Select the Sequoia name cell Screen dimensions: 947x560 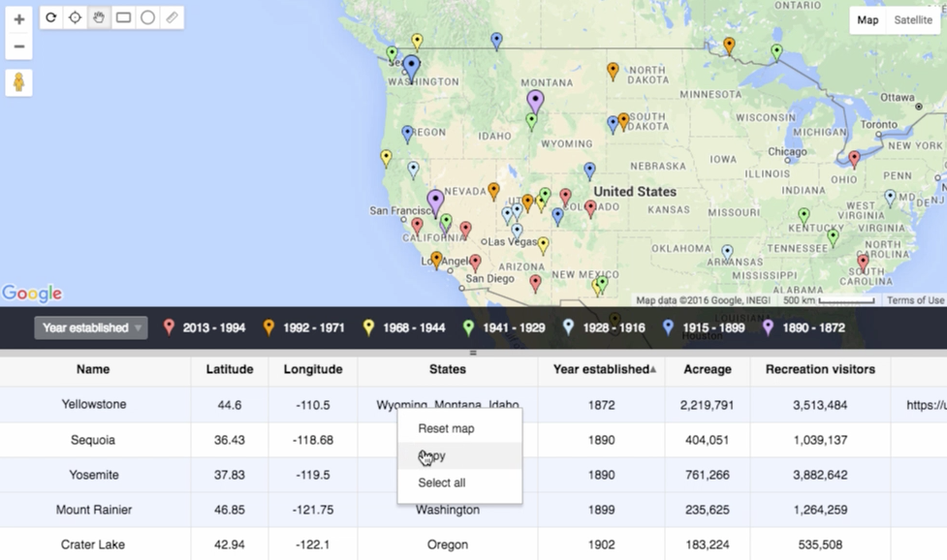click(93, 440)
